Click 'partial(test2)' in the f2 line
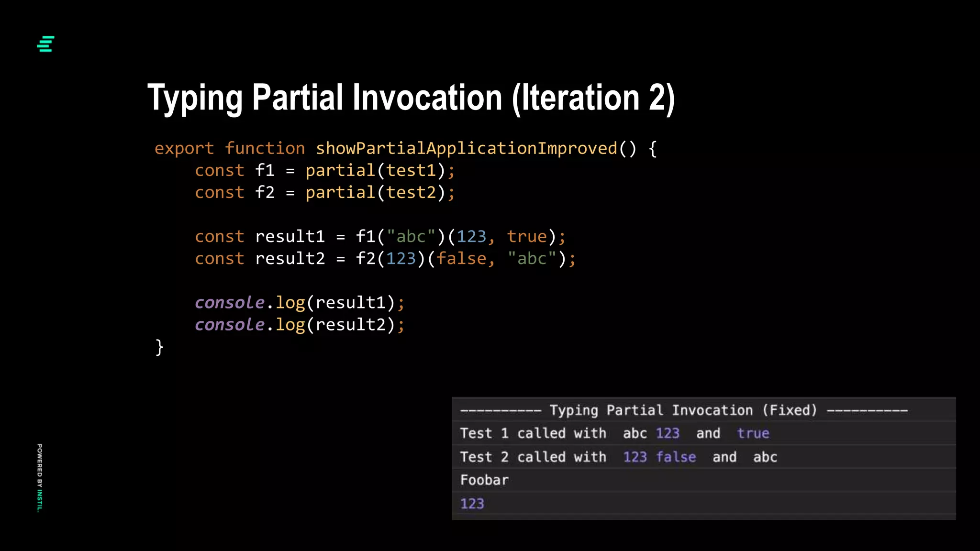Screen dimensions: 980x551 pyautogui.click(x=376, y=192)
